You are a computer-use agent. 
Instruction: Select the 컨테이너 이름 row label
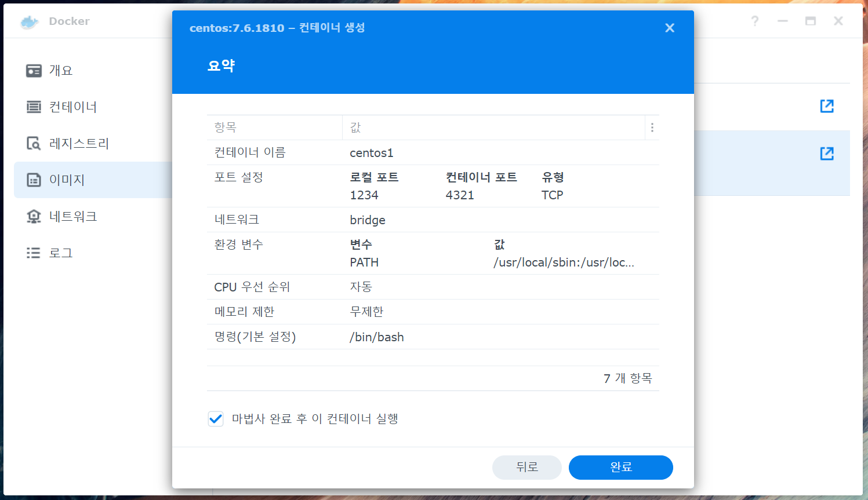250,152
